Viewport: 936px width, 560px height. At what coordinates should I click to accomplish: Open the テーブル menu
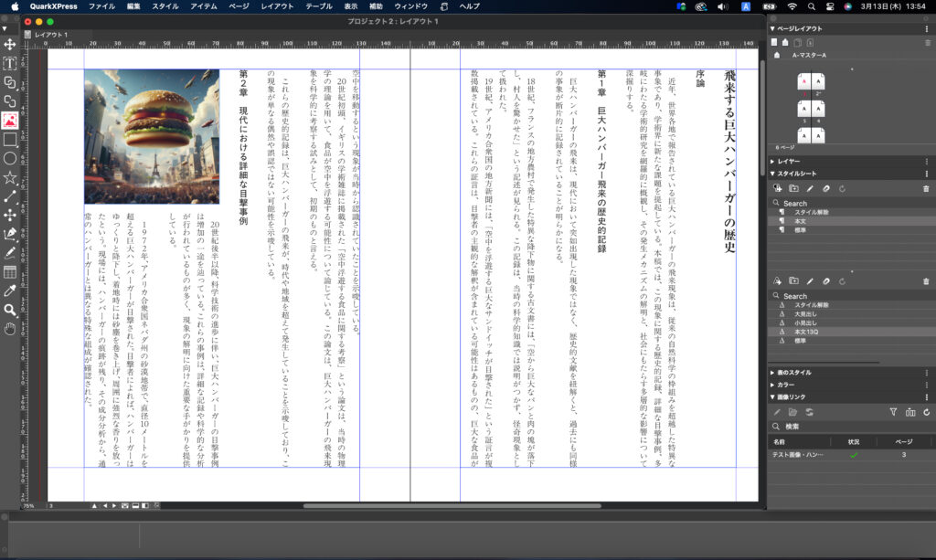coord(319,6)
